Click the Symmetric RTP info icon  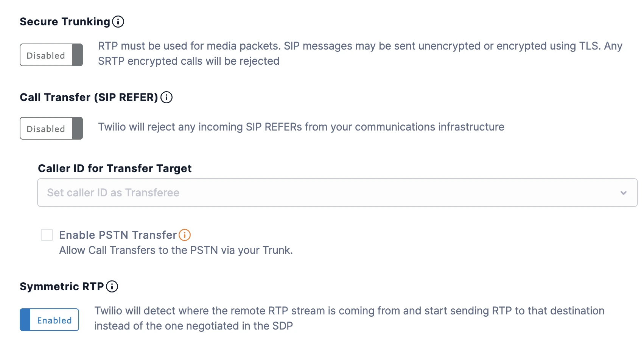point(112,286)
